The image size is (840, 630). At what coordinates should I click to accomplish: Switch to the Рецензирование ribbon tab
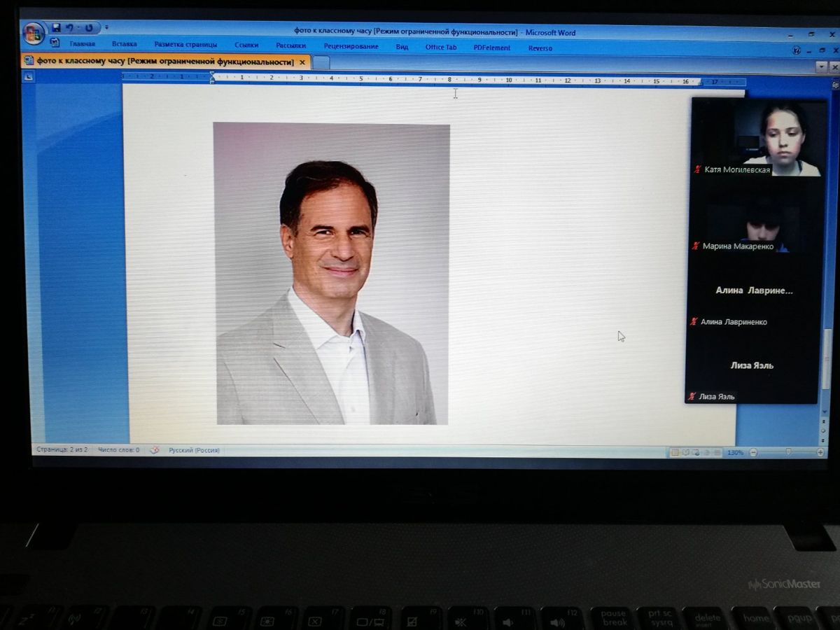[x=351, y=47]
